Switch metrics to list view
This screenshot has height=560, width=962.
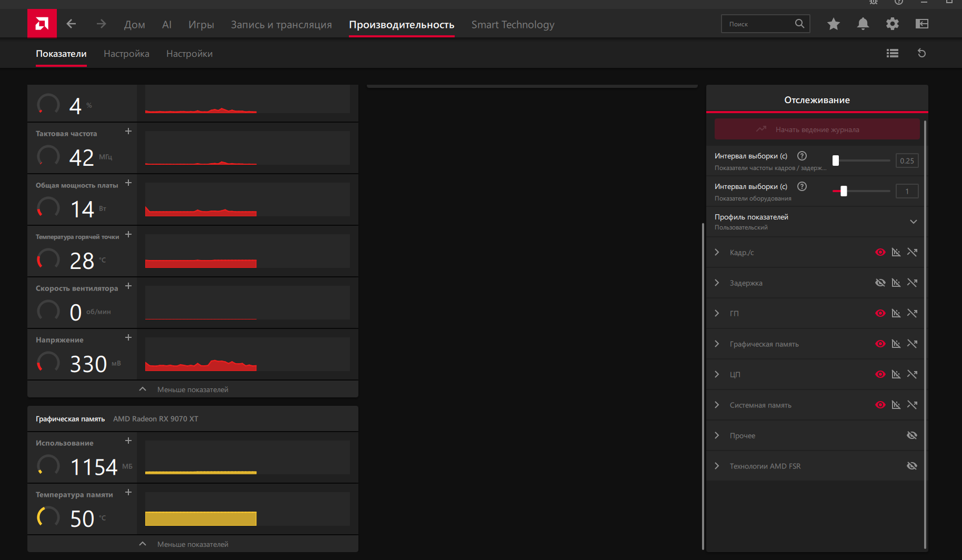pos(893,53)
